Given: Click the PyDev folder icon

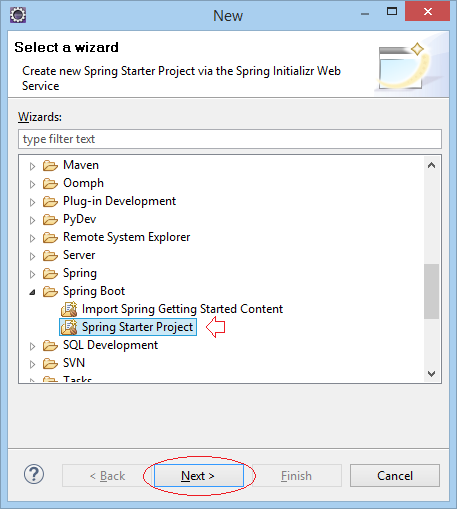Looking at the screenshot, I should tap(50, 219).
